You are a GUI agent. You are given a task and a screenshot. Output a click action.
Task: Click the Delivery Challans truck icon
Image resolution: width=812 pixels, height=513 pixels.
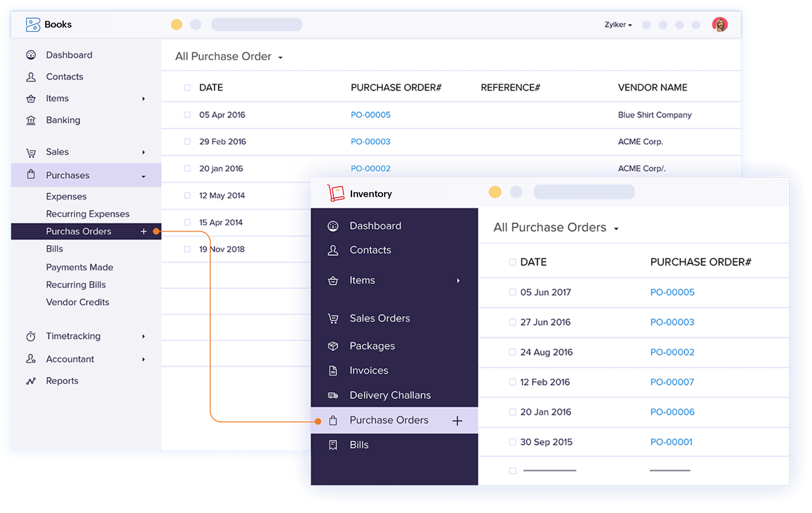click(333, 395)
